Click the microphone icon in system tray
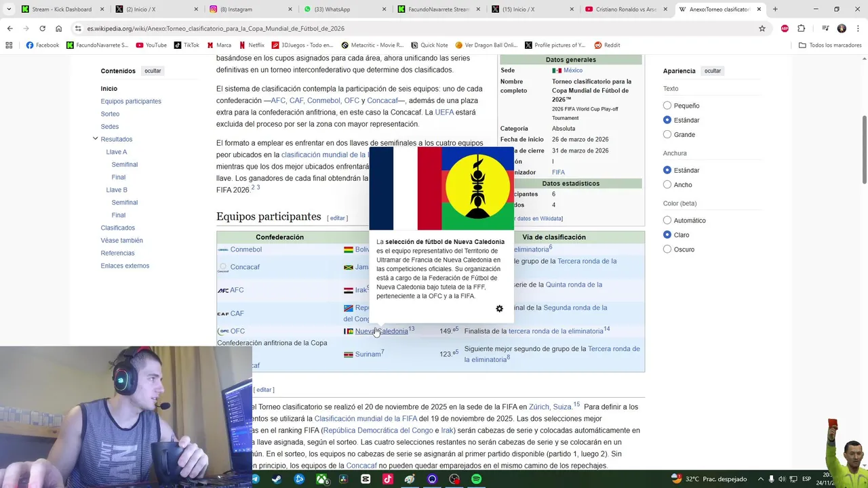The width and height of the screenshot is (868, 488). pos(771,479)
